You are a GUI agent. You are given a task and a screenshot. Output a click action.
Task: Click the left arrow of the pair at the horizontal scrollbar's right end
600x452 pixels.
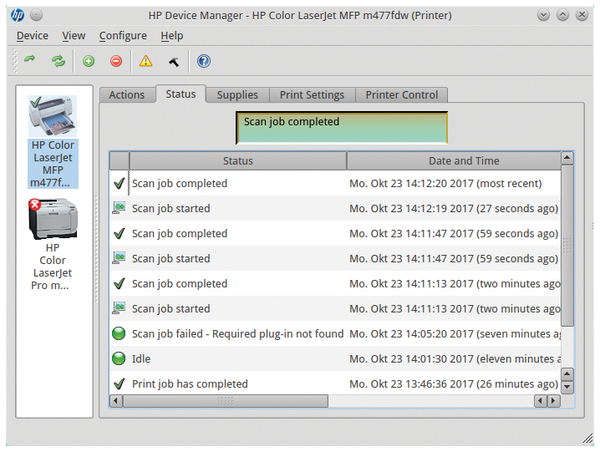click(x=540, y=401)
